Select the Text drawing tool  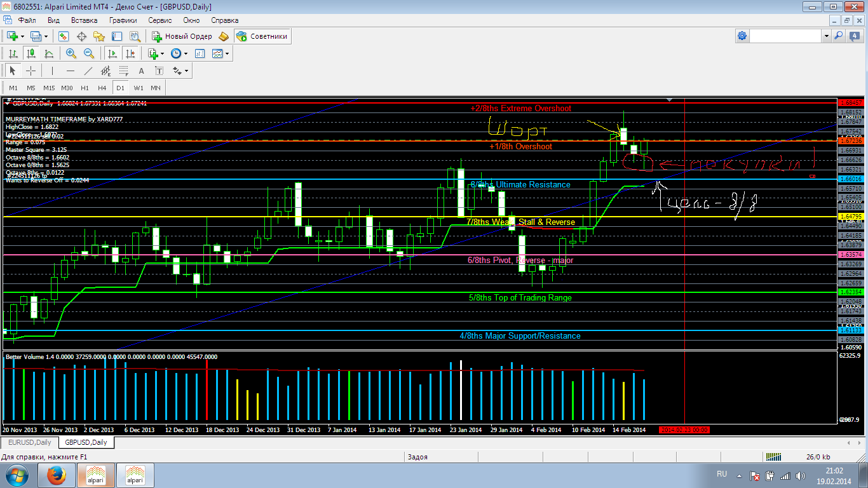[141, 71]
